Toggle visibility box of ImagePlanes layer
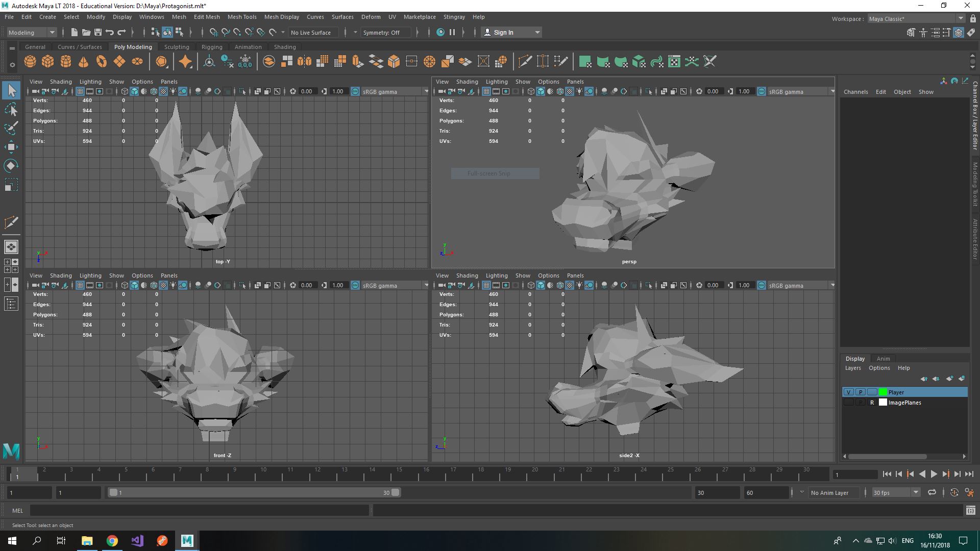Viewport: 980px width, 551px height. pyautogui.click(x=848, y=403)
